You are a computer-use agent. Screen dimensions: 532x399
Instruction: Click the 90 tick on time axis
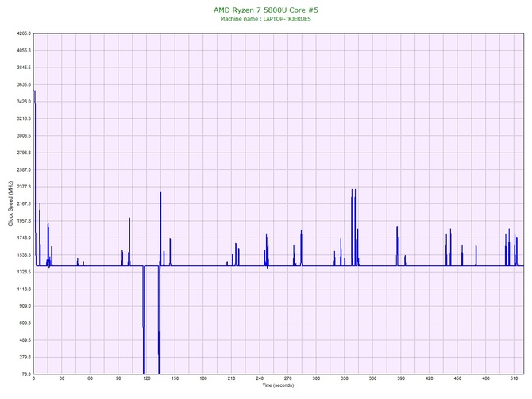[x=118, y=378]
